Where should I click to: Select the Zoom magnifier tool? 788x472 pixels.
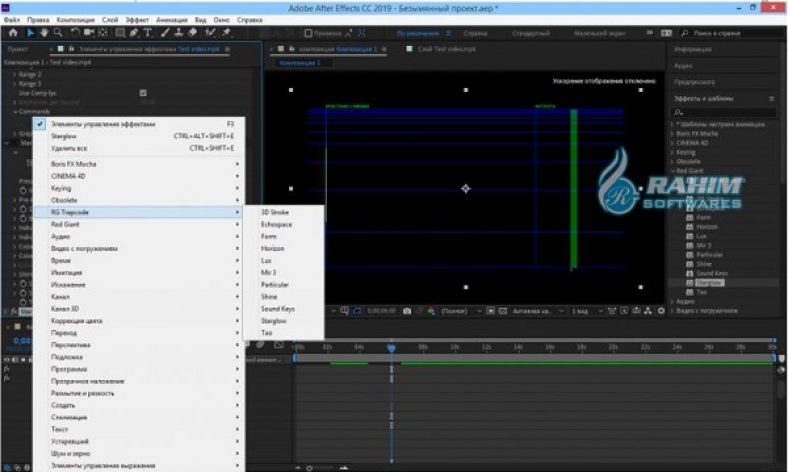(58, 32)
